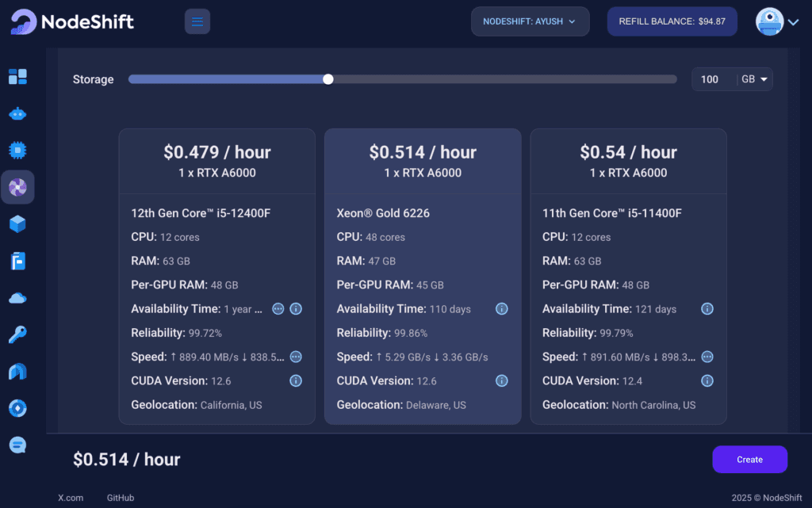Expand truncated speed on i5-12400F card
Screen dimensions: 812x508
(x=296, y=357)
